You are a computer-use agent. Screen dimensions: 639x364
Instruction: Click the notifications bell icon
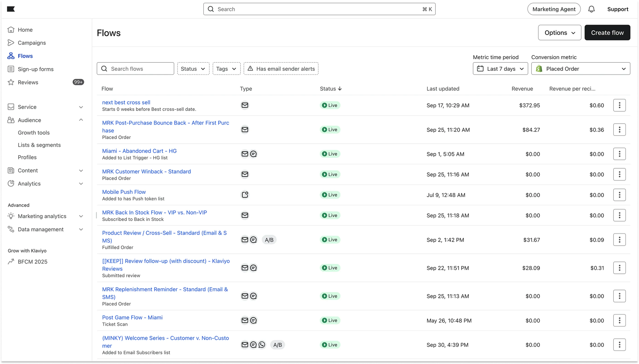click(591, 9)
